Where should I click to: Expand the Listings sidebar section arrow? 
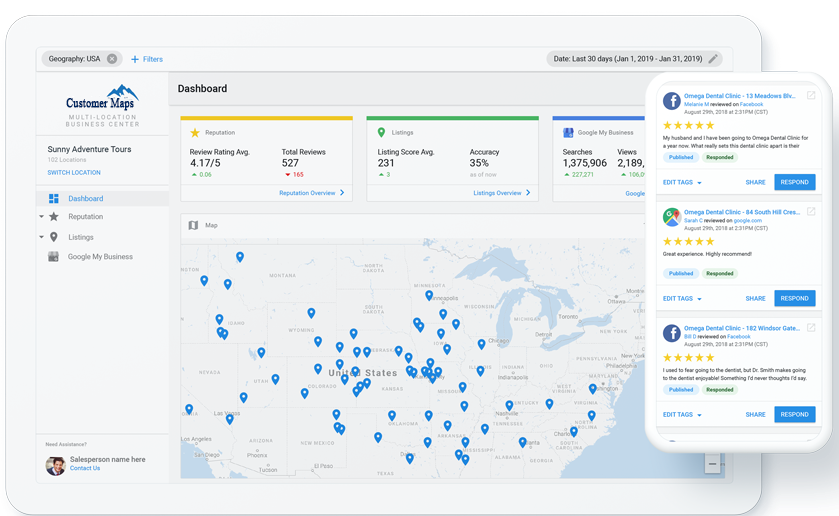pyautogui.click(x=42, y=237)
